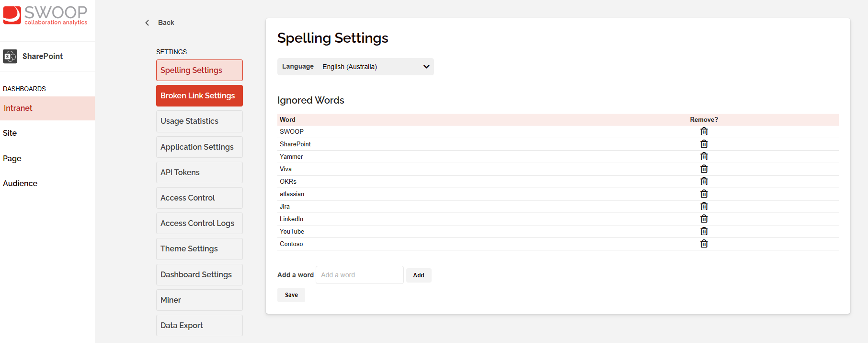Select API Tokens
The height and width of the screenshot is (343, 868).
(199, 172)
